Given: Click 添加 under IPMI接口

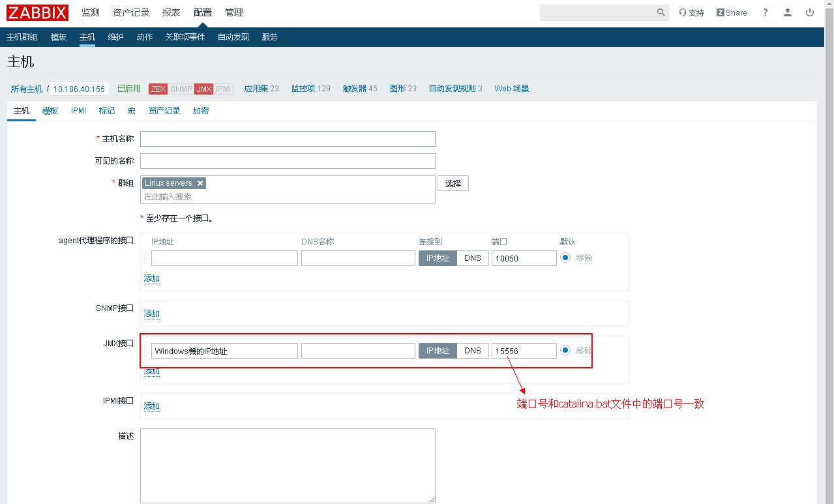Looking at the screenshot, I should (152, 406).
